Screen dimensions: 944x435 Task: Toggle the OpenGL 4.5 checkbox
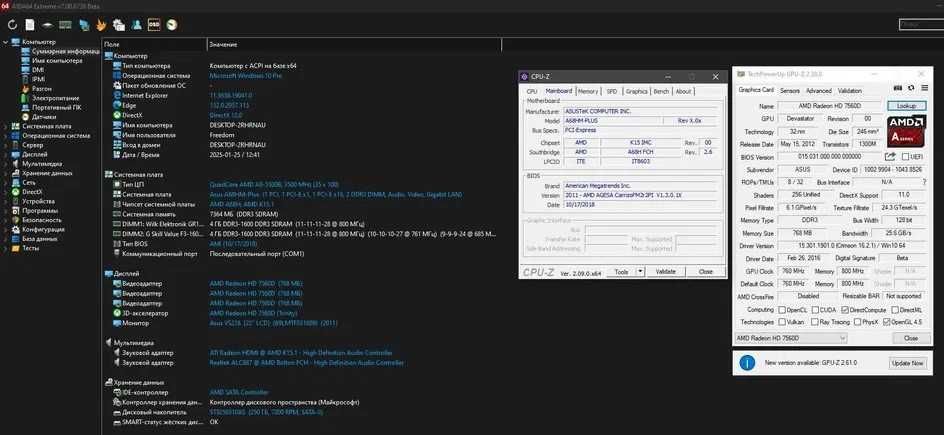[x=887, y=322]
